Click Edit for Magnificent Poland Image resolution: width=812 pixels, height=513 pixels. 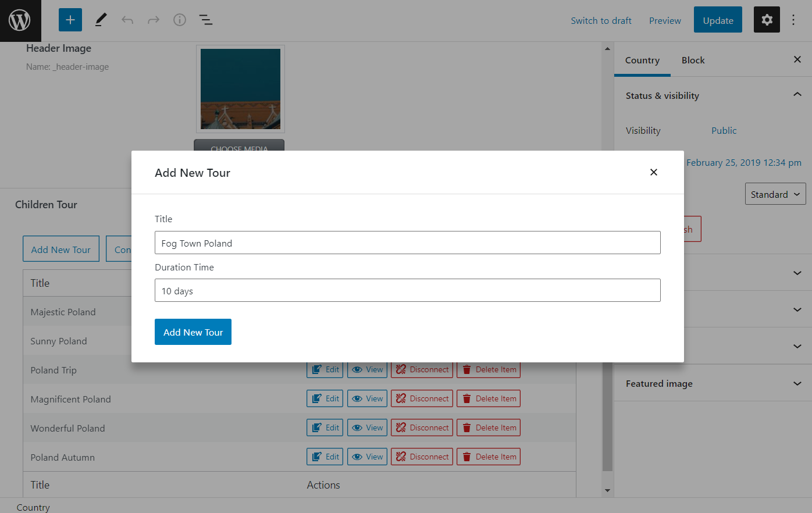325,398
